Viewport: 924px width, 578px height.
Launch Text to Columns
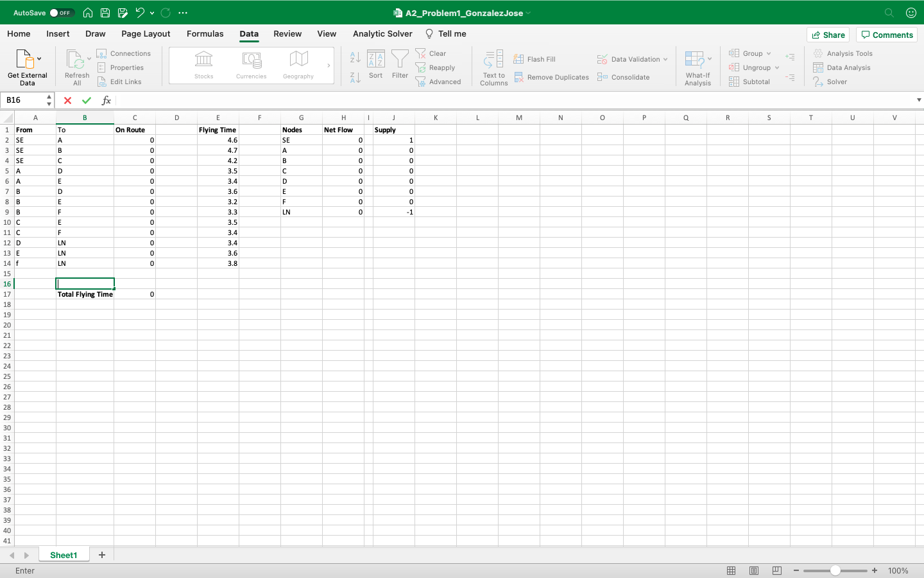coord(493,67)
